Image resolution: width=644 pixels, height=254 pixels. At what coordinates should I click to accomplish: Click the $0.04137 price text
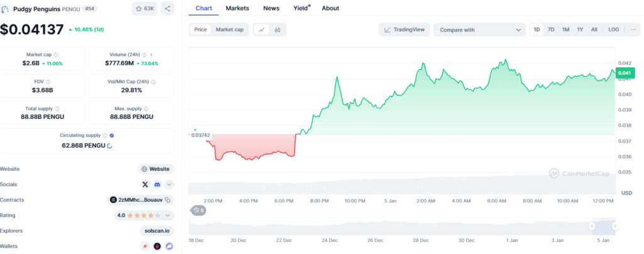pyautogui.click(x=32, y=30)
